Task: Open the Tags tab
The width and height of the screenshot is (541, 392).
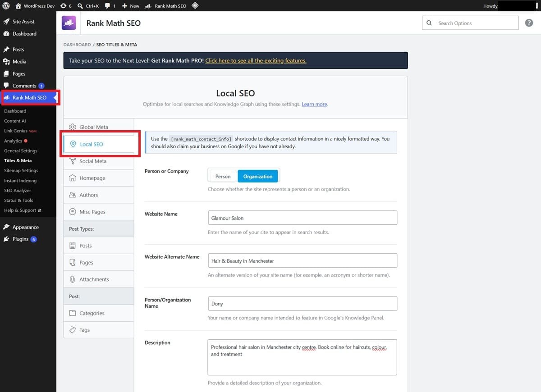Action: point(99,330)
